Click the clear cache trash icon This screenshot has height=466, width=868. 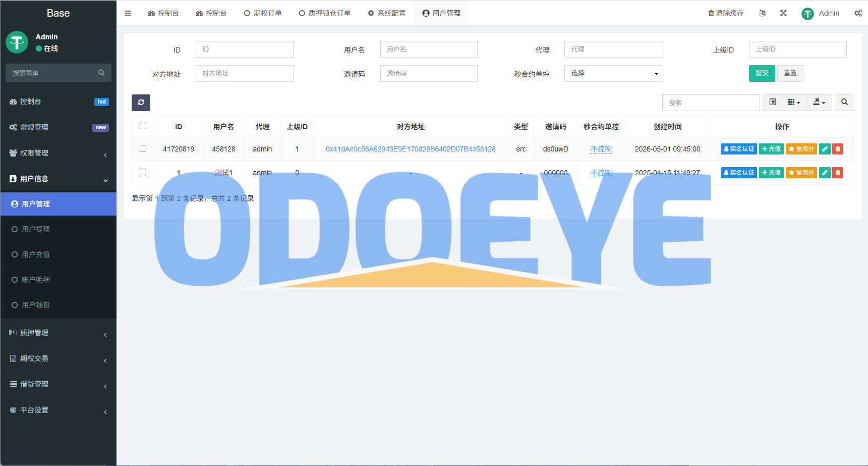[x=711, y=13]
